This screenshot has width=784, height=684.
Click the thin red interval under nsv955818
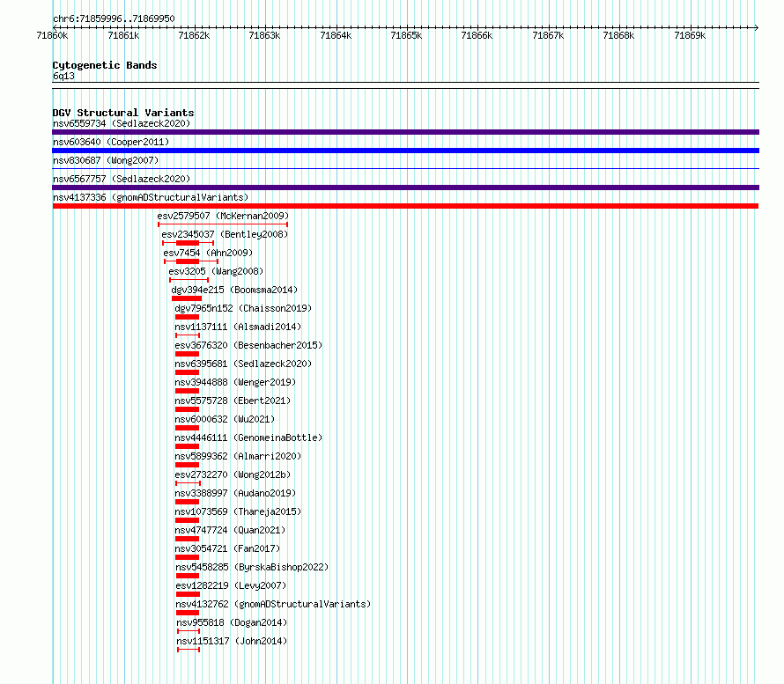189,631
